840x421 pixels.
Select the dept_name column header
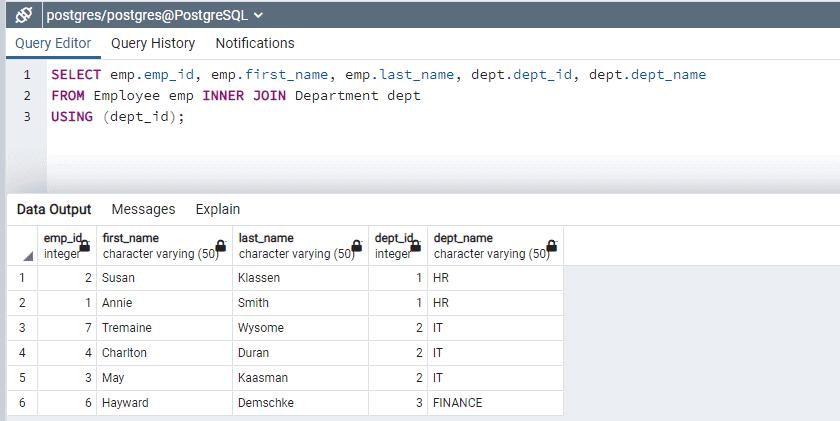tap(485, 246)
